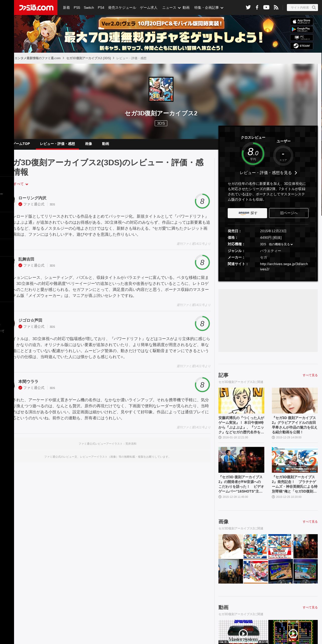Click the セガ maker link
322x644 pixels.
[x=264, y=257]
